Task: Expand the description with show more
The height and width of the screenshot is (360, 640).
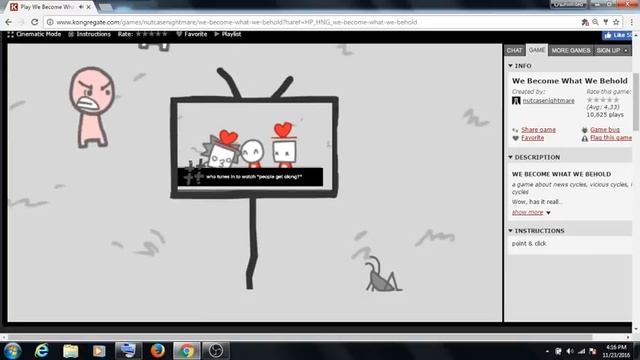Action: (531, 212)
